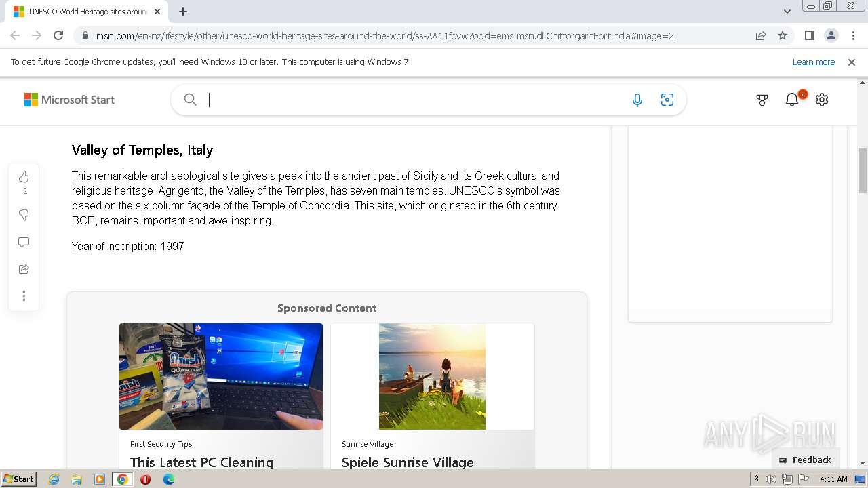
Task: Click the Feedback button
Action: [806, 460]
